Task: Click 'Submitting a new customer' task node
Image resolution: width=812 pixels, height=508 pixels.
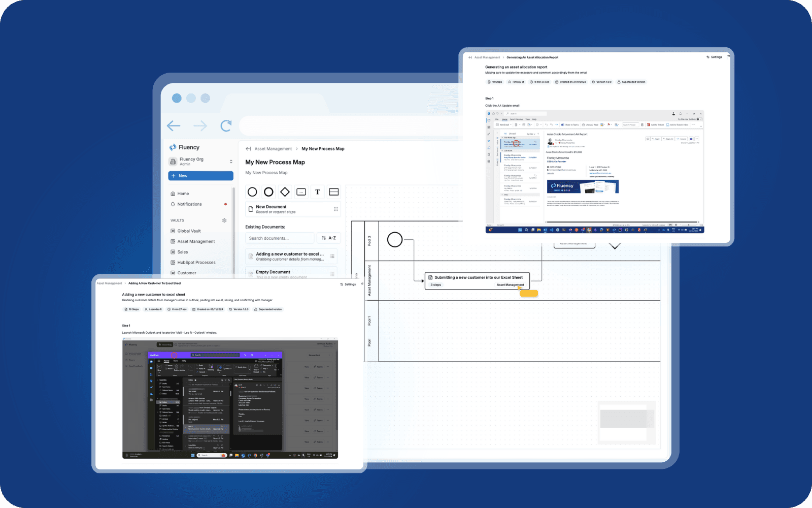Action: pos(477,281)
